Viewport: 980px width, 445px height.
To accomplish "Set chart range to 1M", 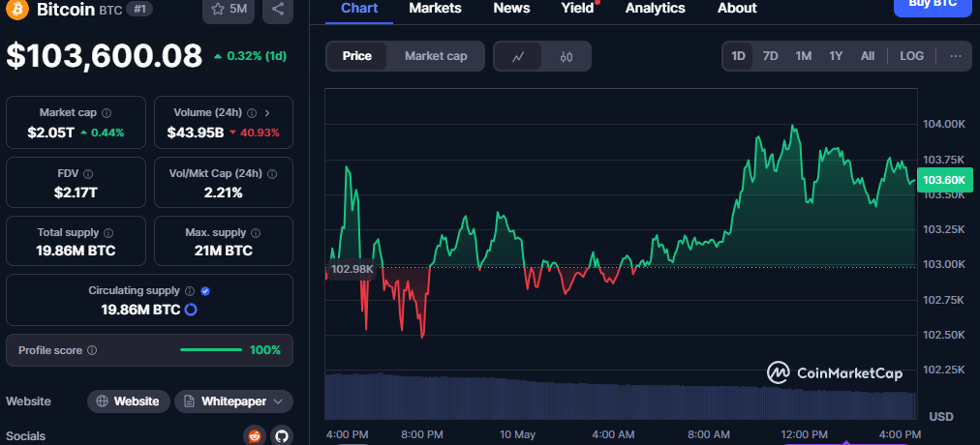I will (x=803, y=56).
